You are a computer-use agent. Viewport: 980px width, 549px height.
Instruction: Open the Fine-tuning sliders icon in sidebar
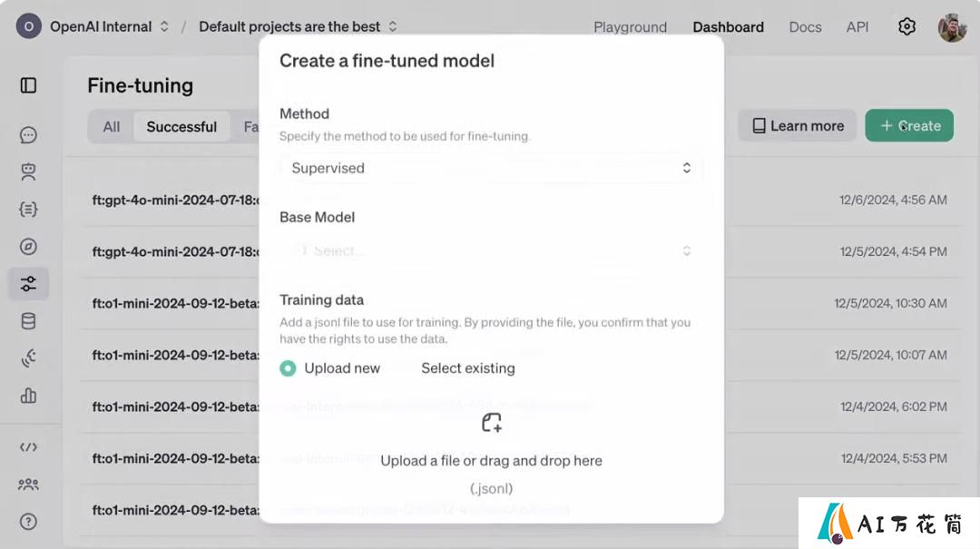pos(28,284)
